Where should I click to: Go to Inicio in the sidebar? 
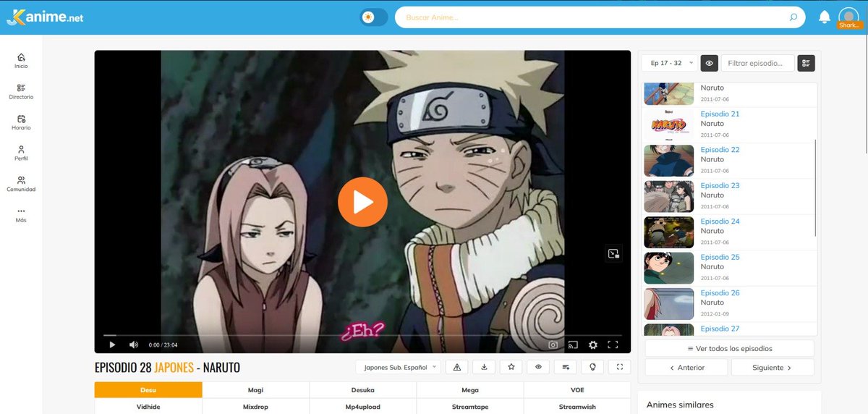pos(21,61)
